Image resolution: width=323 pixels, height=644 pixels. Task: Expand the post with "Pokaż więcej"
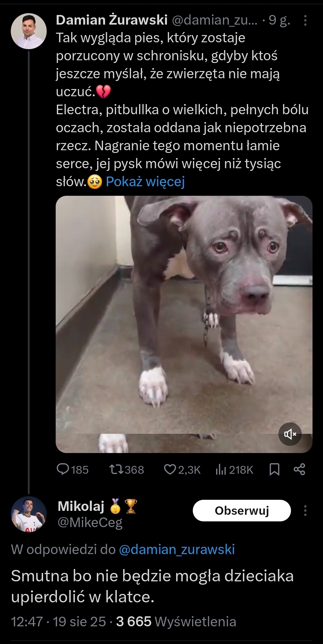(145, 181)
